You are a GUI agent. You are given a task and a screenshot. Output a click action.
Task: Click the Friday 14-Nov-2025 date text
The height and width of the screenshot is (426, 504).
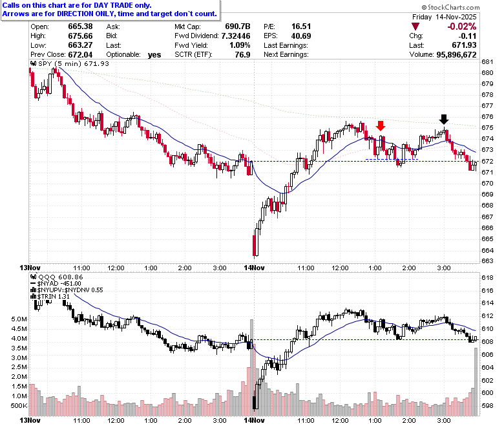[x=444, y=17]
